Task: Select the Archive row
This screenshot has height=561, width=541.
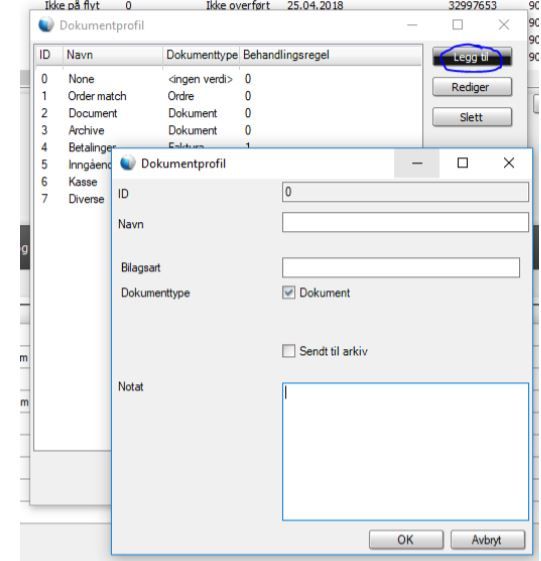Action: [x=228, y=130]
